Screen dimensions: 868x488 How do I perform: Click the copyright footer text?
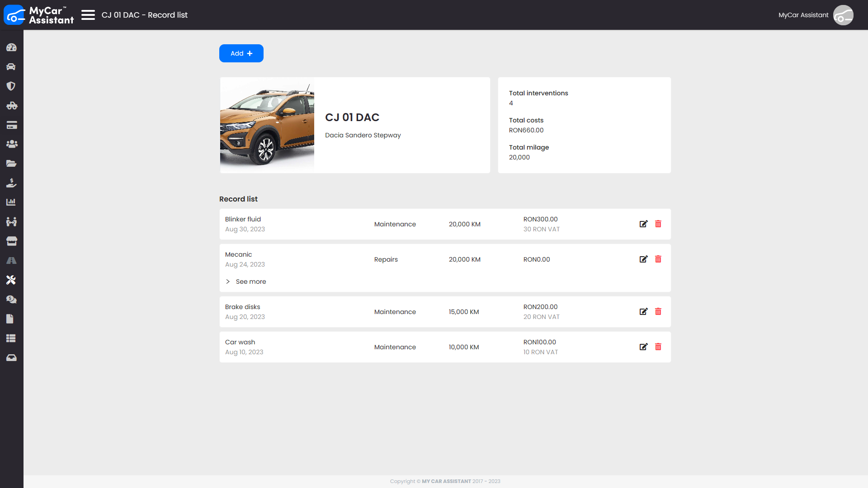[445, 481]
